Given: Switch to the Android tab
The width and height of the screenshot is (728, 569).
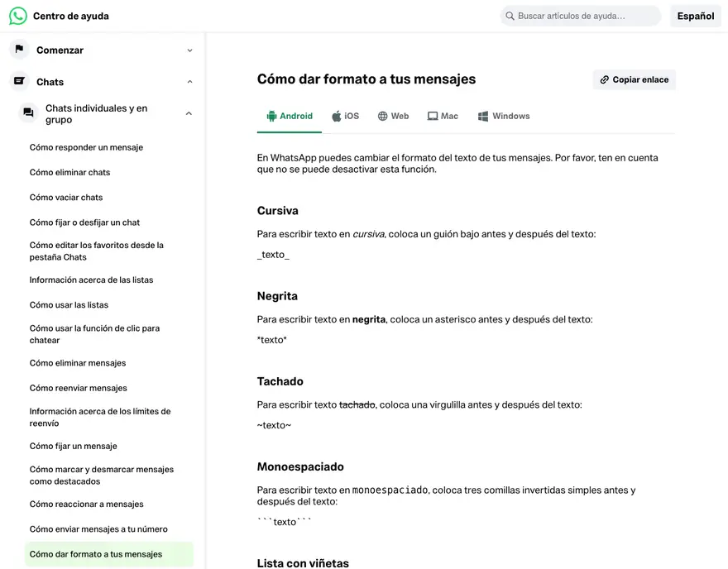Looking at the screenshot, I should pos(290,116).
